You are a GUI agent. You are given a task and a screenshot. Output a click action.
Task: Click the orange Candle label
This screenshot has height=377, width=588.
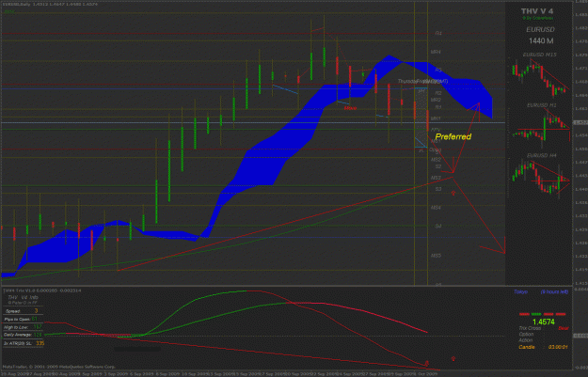(527, 347)
